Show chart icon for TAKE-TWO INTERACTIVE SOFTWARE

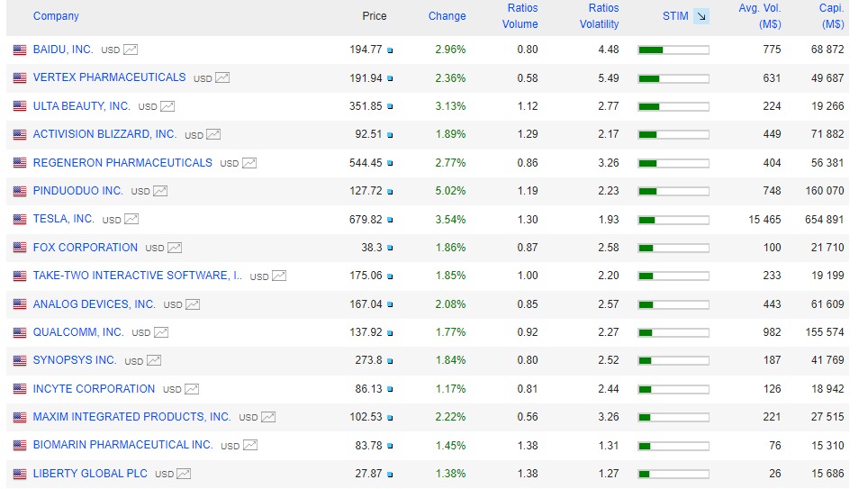(x=279, y=276)
